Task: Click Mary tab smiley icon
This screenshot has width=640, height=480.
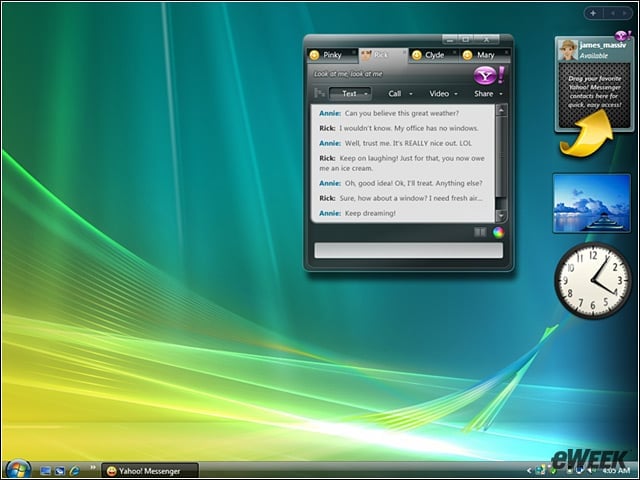Action: [x=468, y=55]
